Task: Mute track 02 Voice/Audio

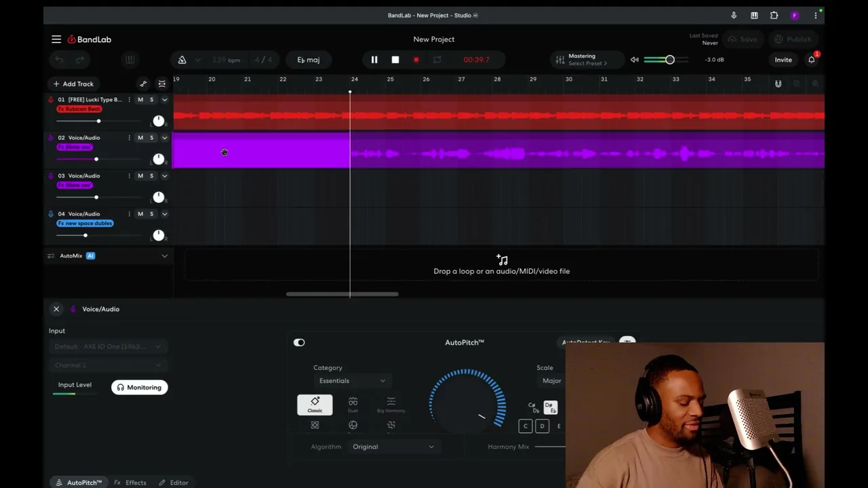Action: pos(140,138)
